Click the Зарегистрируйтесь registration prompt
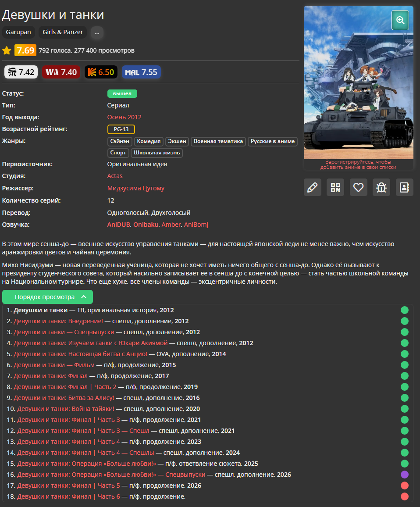The height and width of the screenshot is (507, 420). coord(358,164)
